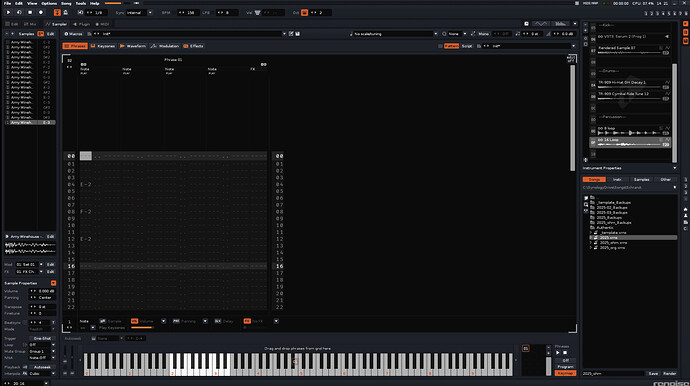
Task: Click the record button in transport
Action: point(41,13)
